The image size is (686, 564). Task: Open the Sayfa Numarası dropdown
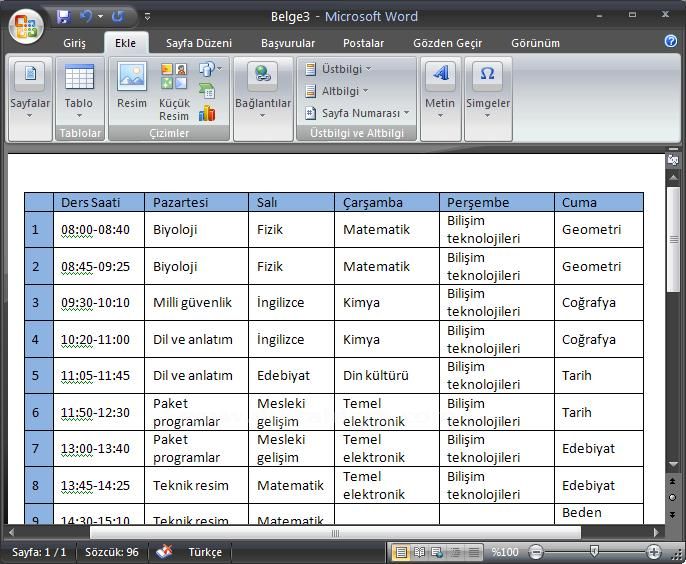tap(357, 113)
